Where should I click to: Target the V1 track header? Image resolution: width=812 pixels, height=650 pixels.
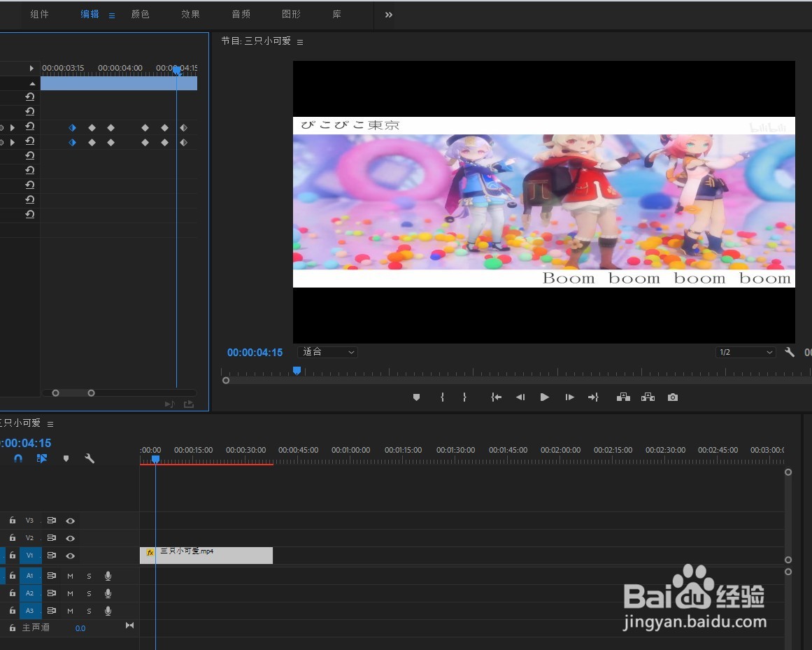(30, 556)
